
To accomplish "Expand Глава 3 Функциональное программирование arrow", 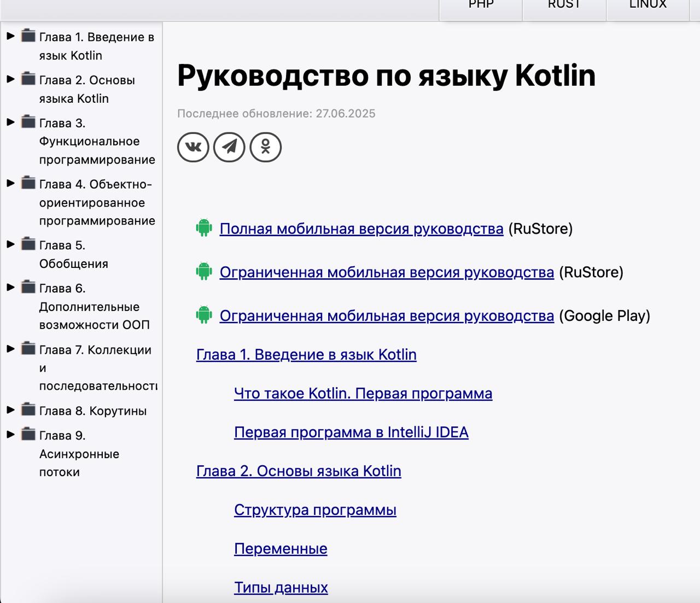I will click(x=10, y=122).
